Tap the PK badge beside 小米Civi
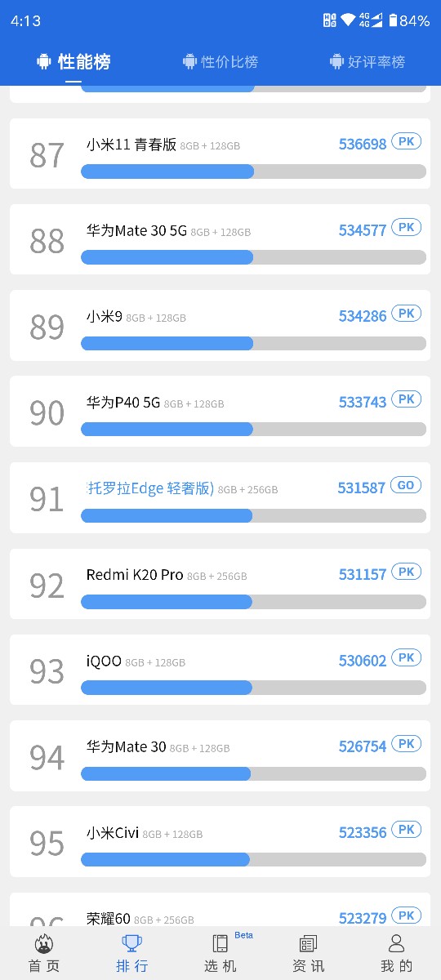 [x=406, y=830]
